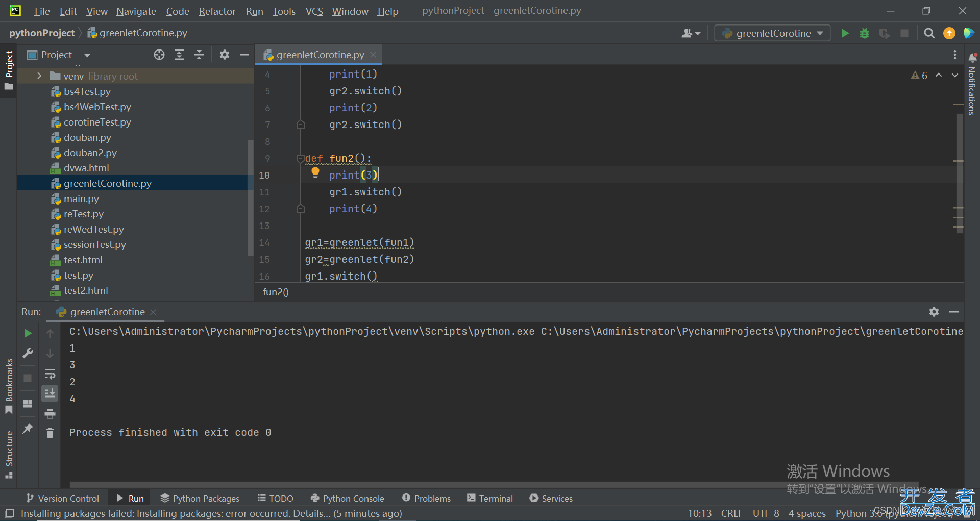This screenshot has width=980, height=521.
Task: Open Services tool window
Action: pos(551,499)
